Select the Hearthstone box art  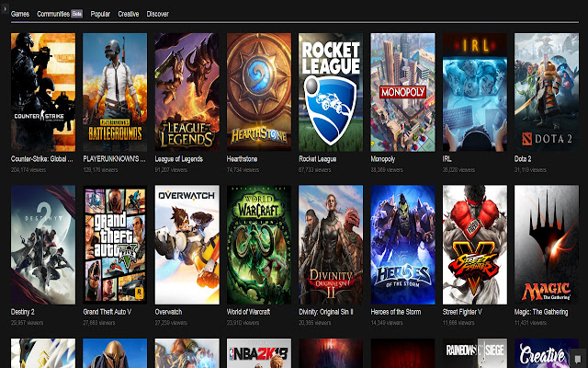pos(259,92)
